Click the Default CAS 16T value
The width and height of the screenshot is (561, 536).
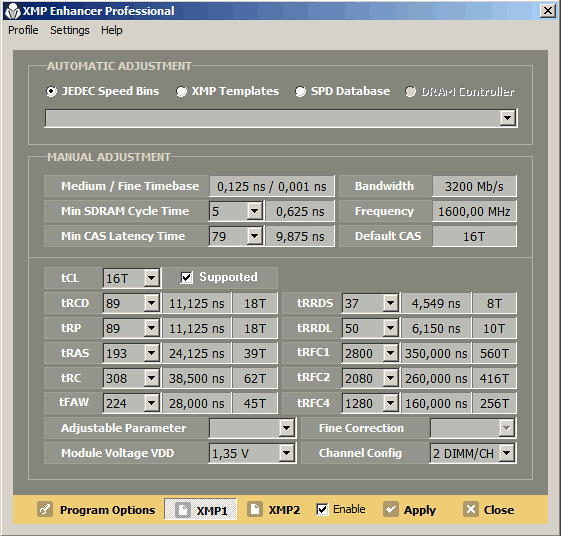tap(474, 237)
